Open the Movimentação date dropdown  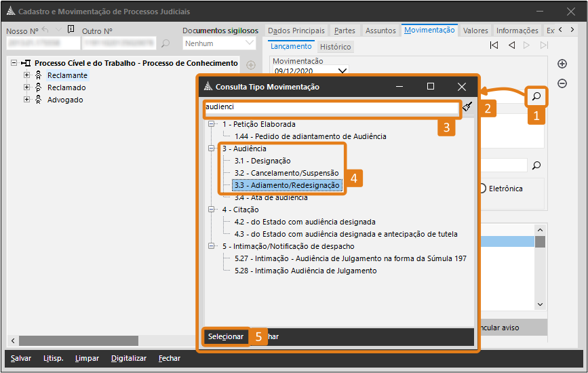click(x=342, y=71)
